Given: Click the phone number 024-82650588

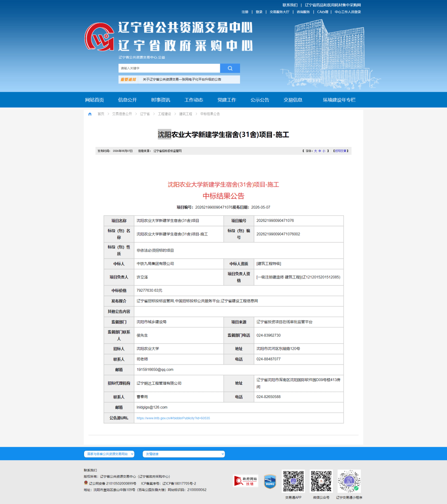Looking at the screenshot, I should coord(269,397).
